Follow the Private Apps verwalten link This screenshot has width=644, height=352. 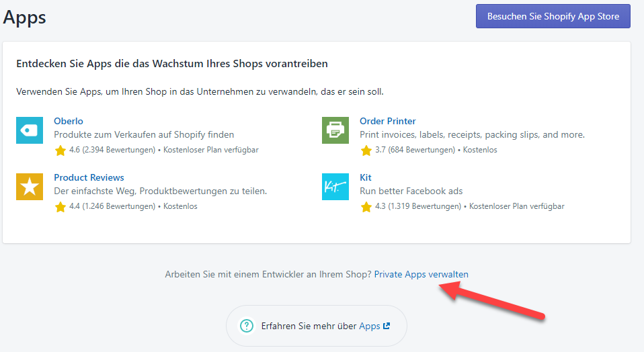pyautogui.click(x=421, y=274)
